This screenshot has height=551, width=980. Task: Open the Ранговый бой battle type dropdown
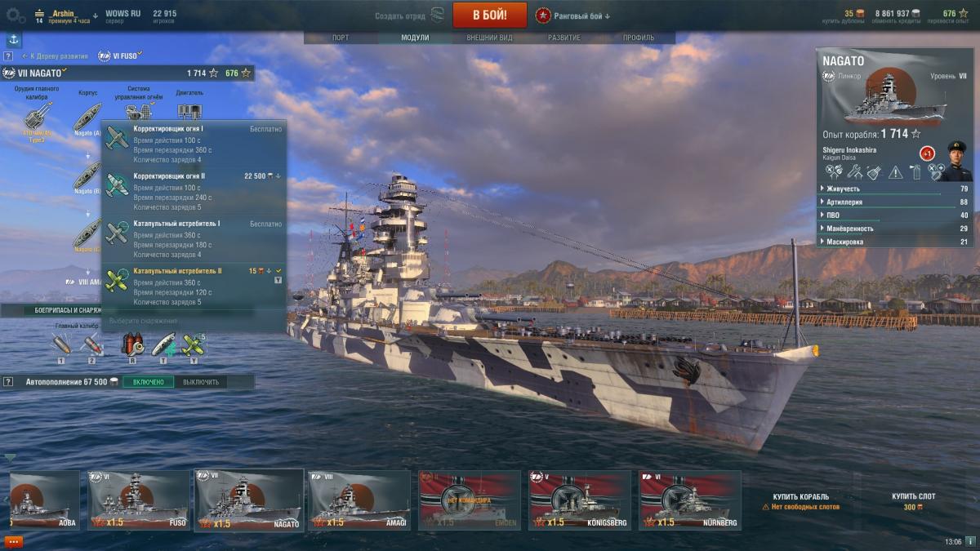(x=572, y=16)
